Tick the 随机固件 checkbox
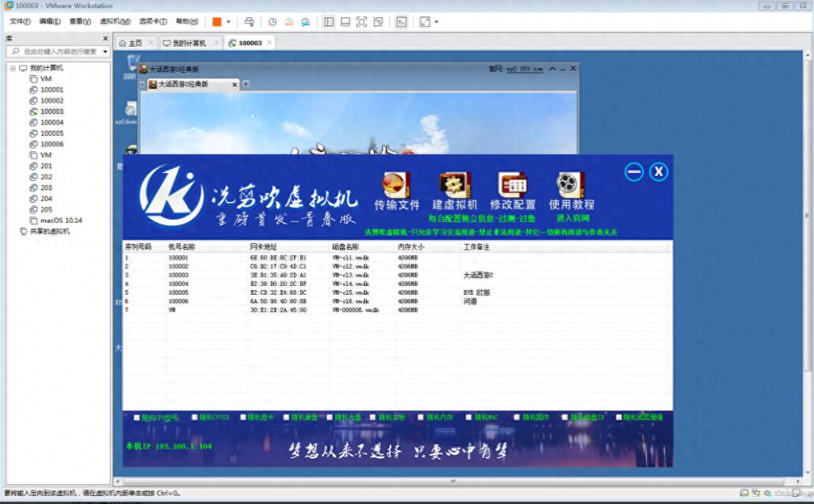Screen dimensions: 814x504 517,417
